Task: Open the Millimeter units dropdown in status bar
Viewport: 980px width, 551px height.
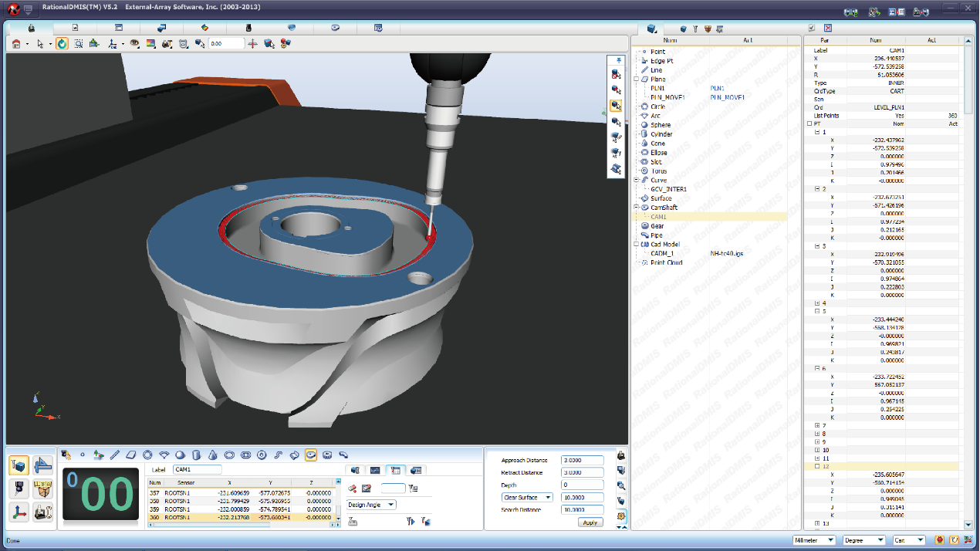Action: pos(814,540)
